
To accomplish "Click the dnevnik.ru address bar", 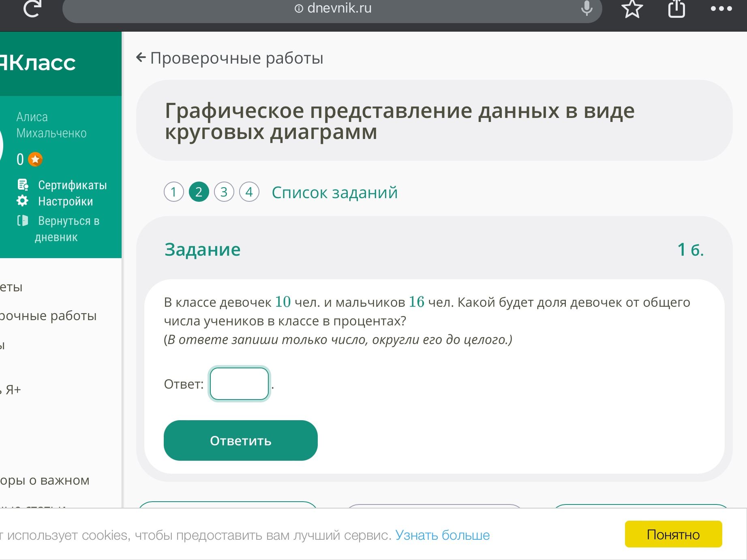I will [332, 9].
